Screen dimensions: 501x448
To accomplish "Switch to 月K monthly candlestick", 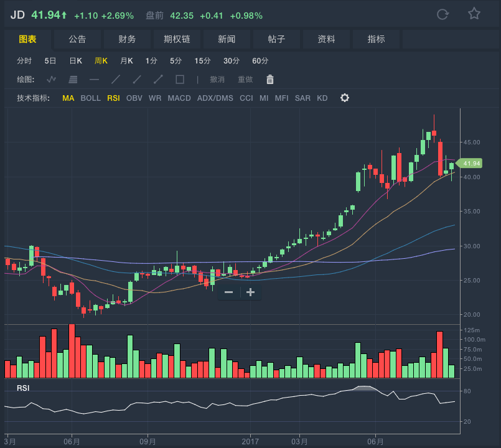I will click(x=126, y=61).
